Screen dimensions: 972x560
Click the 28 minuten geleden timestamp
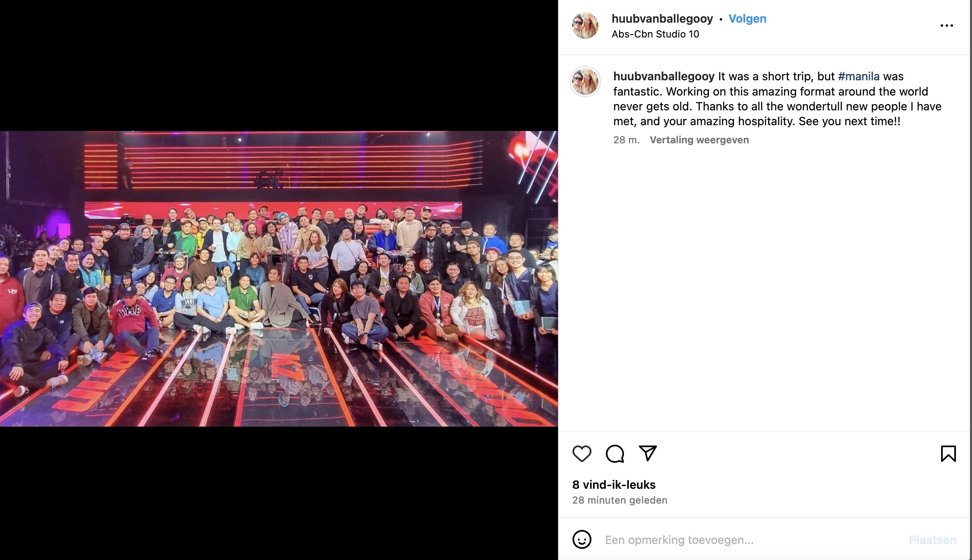[x=619, y=500]
